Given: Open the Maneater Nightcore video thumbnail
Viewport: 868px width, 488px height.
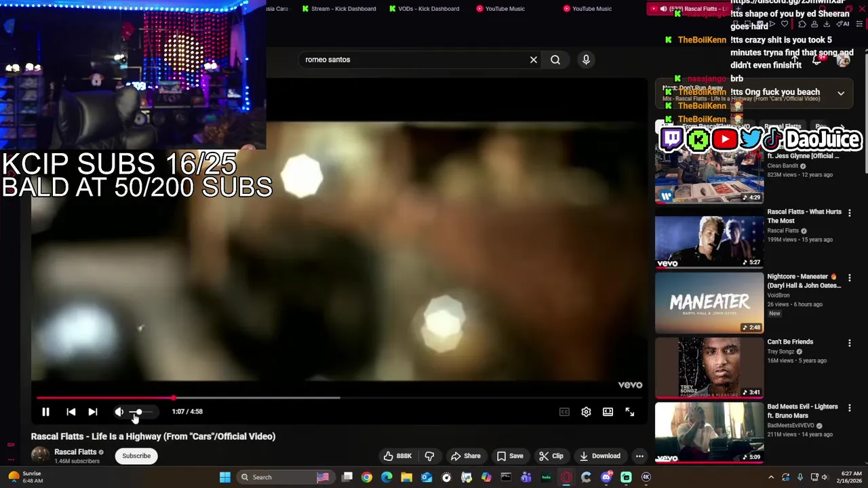Looking at the screenshot, I should (x=709, y=303).
